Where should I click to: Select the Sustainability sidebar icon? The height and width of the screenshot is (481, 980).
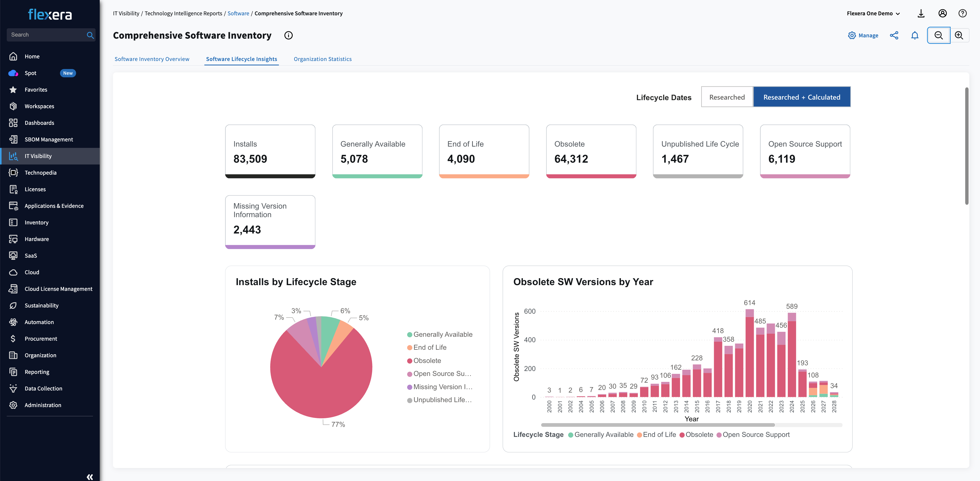click(x=13, y=305)
